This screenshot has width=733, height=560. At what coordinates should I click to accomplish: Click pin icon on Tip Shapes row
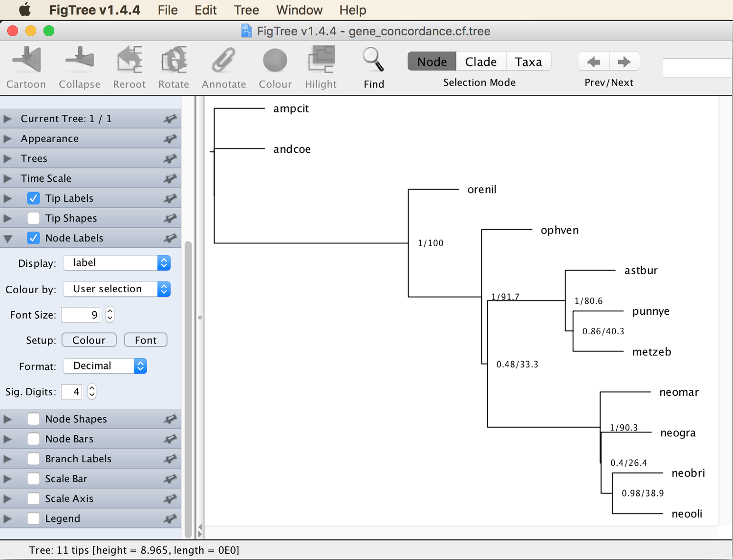(170, 218)
